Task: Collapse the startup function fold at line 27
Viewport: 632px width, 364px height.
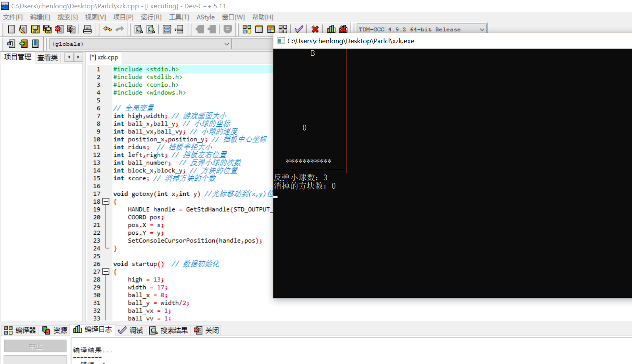Action: (x=106, y=272)
